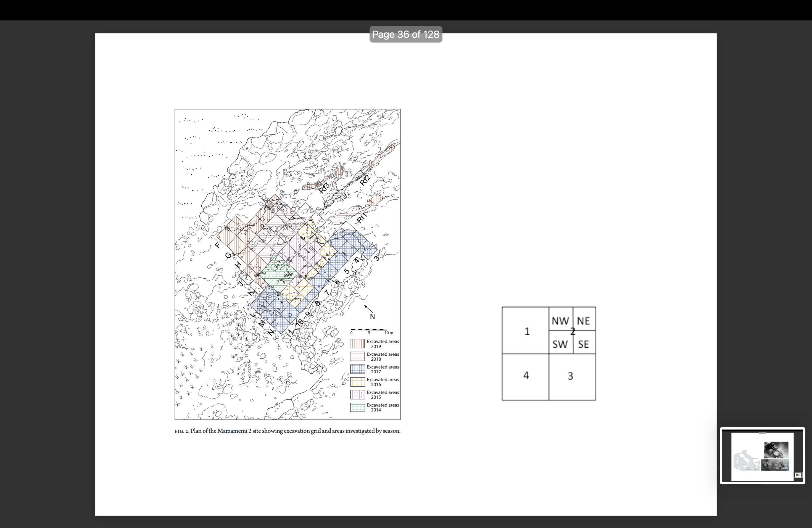Click the underlined Marzamemi word in caption

[232, 431]
